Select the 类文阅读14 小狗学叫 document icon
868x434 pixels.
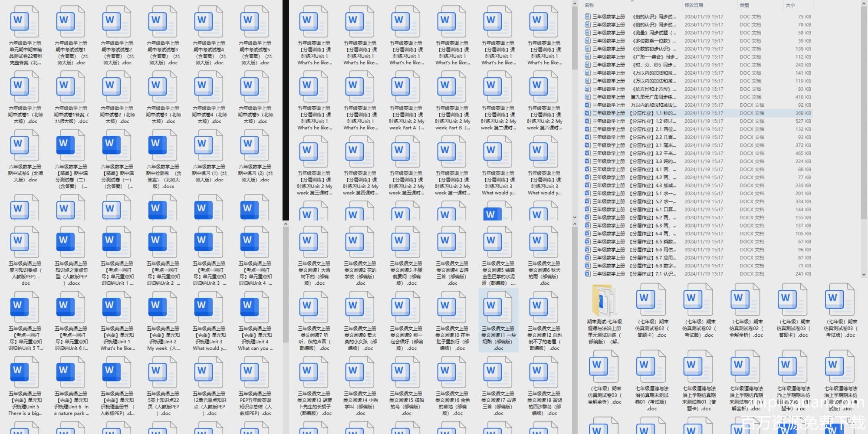tap(359, 372)
